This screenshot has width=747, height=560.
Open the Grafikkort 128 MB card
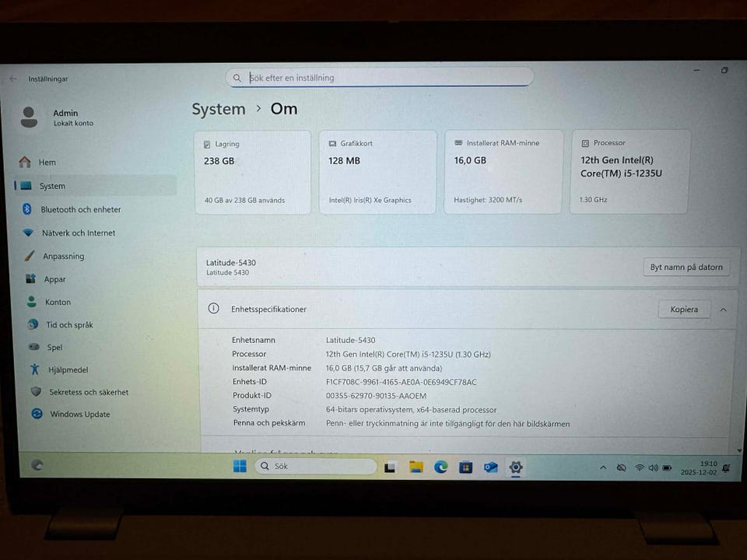click(x=377, y=172)
